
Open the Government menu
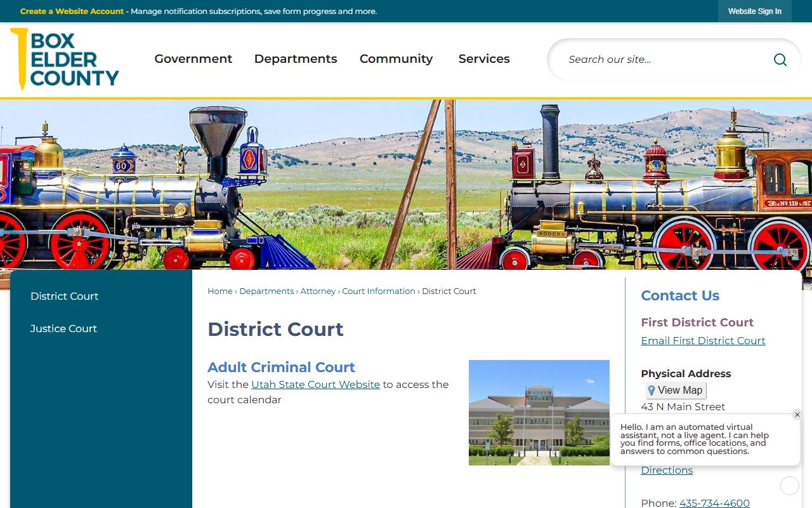(x=193, y=59)
